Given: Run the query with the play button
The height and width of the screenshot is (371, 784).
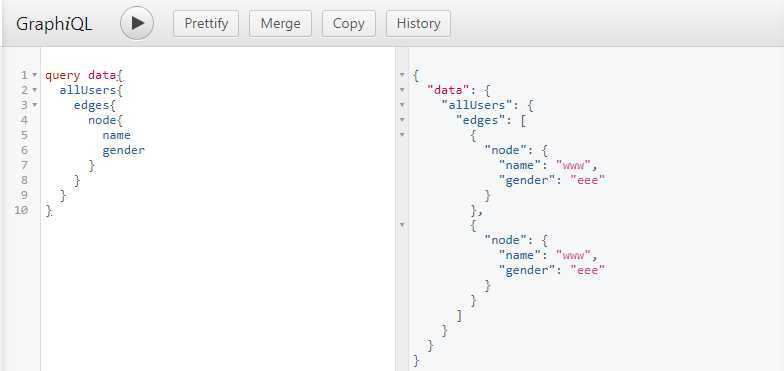Looking at the screenshot, I should pos(136,23).
